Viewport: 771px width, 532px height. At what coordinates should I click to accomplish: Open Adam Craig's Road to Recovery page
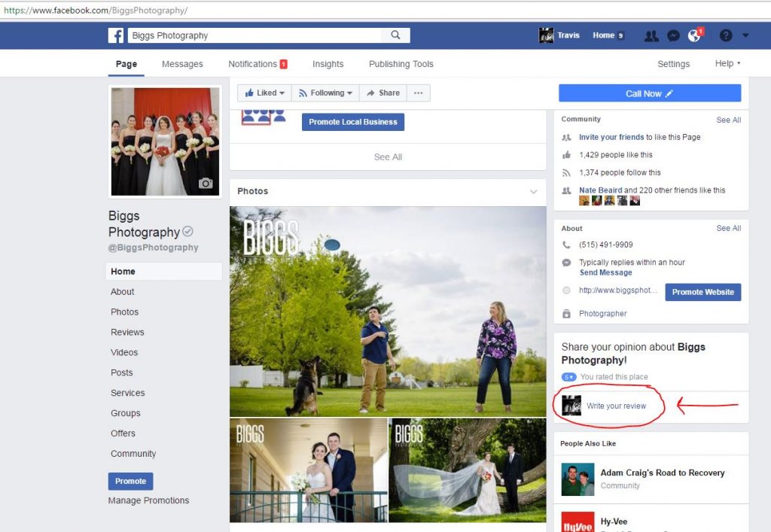click(663, 473)
